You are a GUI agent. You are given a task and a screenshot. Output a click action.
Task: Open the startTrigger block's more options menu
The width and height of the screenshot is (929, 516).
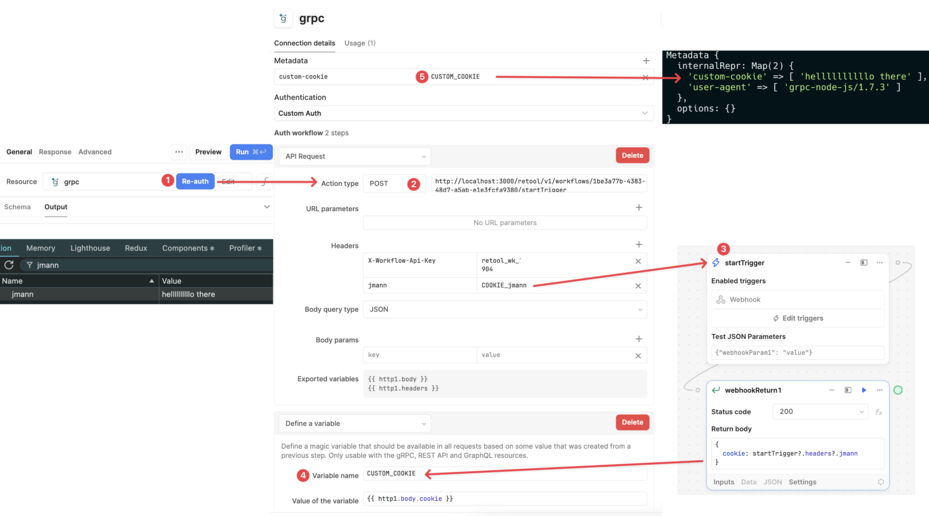[x=880, y=263]
